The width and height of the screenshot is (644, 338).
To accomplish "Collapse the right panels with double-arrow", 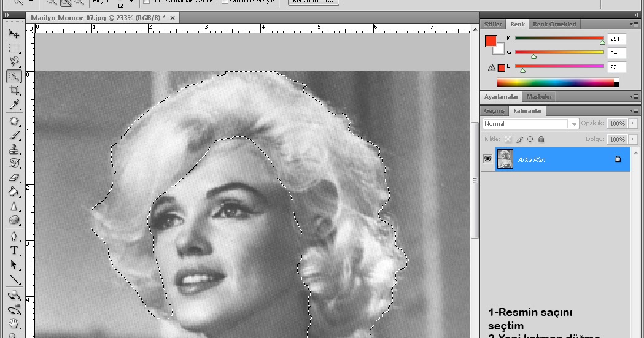I will pos(637,15).
